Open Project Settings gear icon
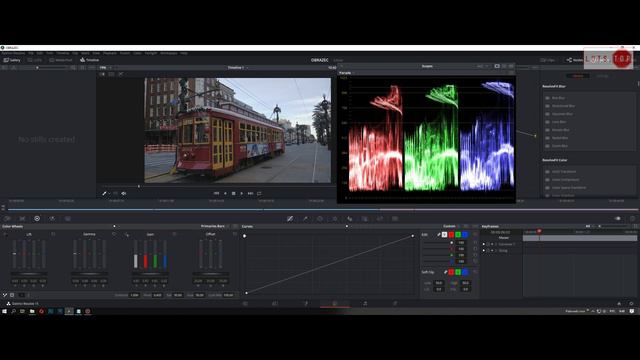This screenshot has height=360, width=640. click(631, 303)
